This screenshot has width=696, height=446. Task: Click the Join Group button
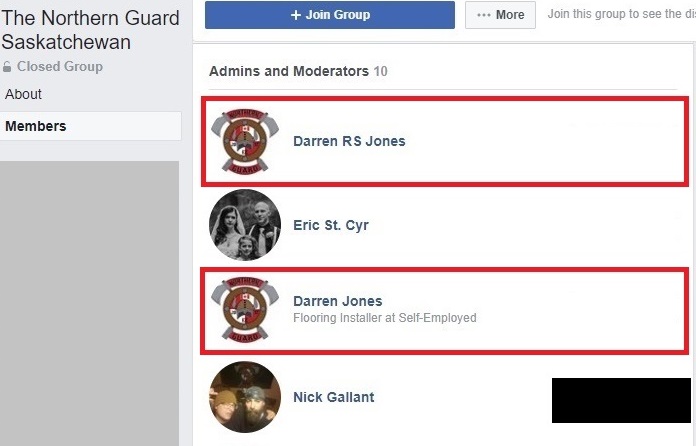(330, 15)
